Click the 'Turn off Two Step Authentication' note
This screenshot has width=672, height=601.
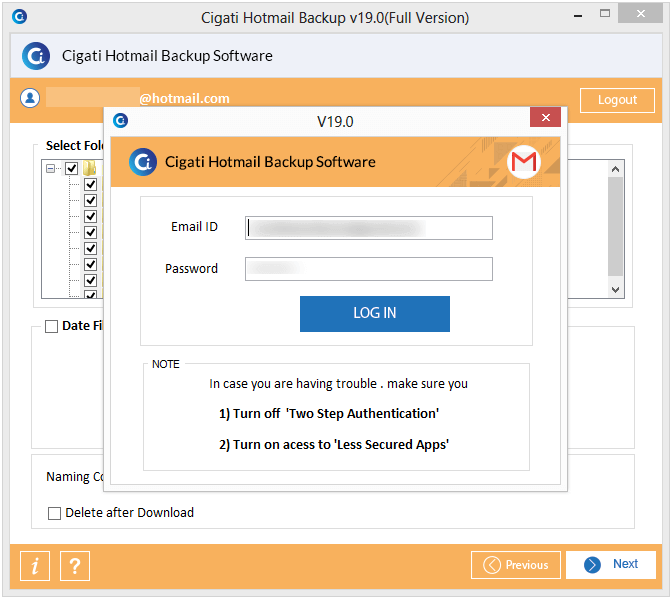329,414
